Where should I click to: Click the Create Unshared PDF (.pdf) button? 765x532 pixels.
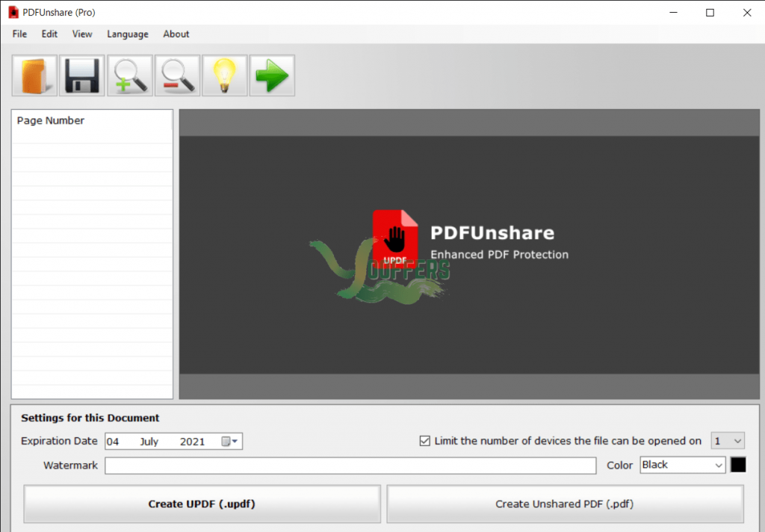coord(565,504)
